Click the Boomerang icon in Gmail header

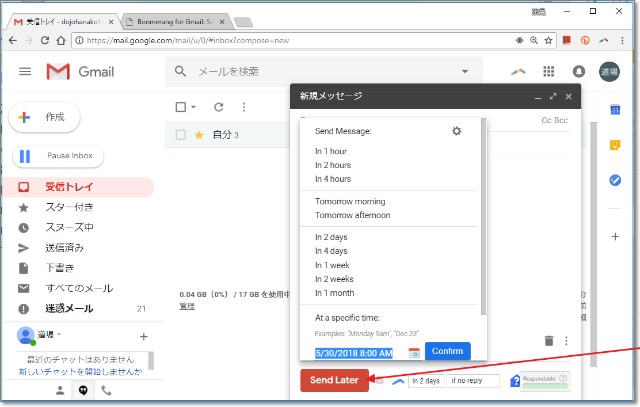517,72
